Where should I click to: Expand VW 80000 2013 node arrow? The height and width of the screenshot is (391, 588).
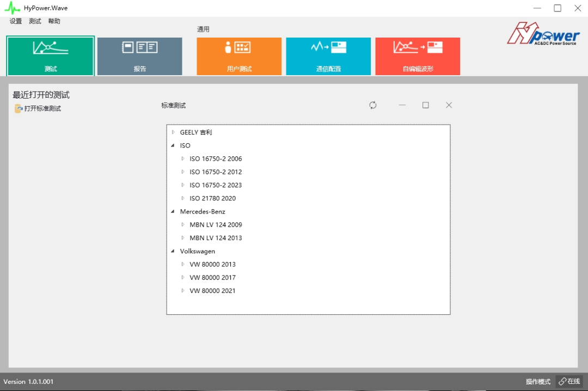click(x=183, y=264)
